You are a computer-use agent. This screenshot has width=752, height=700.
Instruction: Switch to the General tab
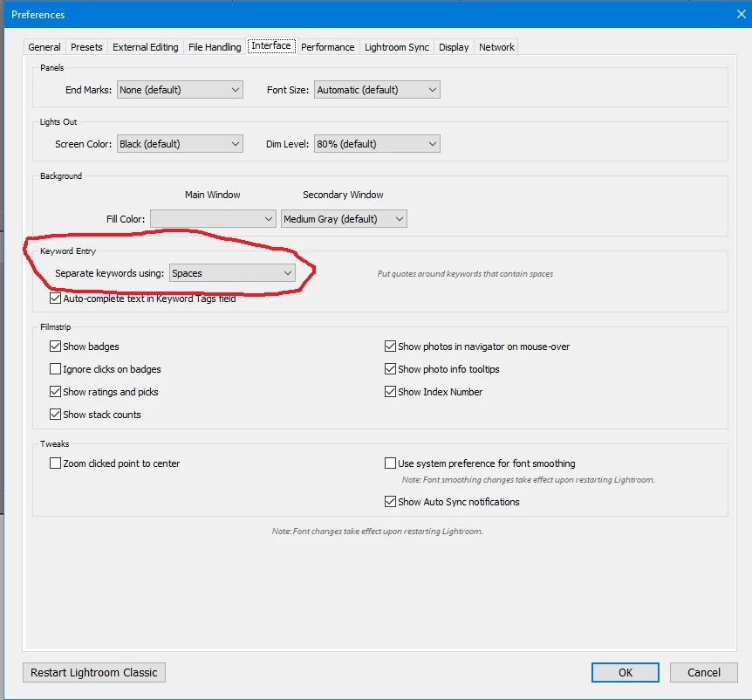click(44, 47)
